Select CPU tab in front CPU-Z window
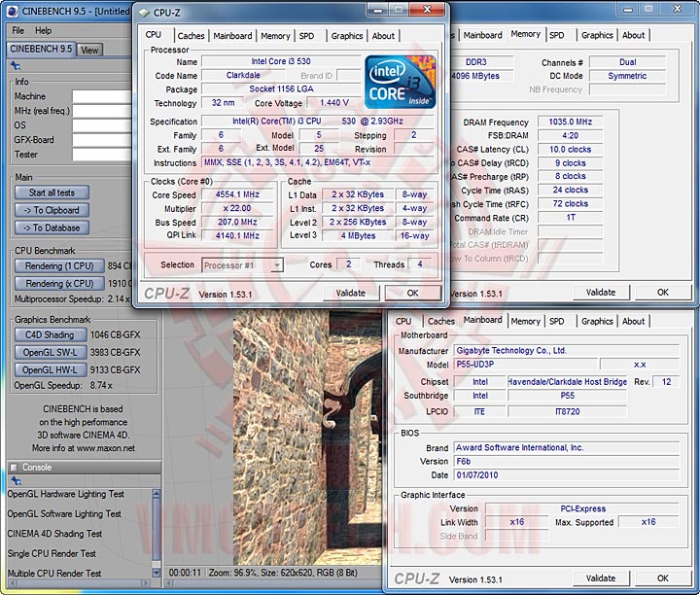 coord(154,35)
